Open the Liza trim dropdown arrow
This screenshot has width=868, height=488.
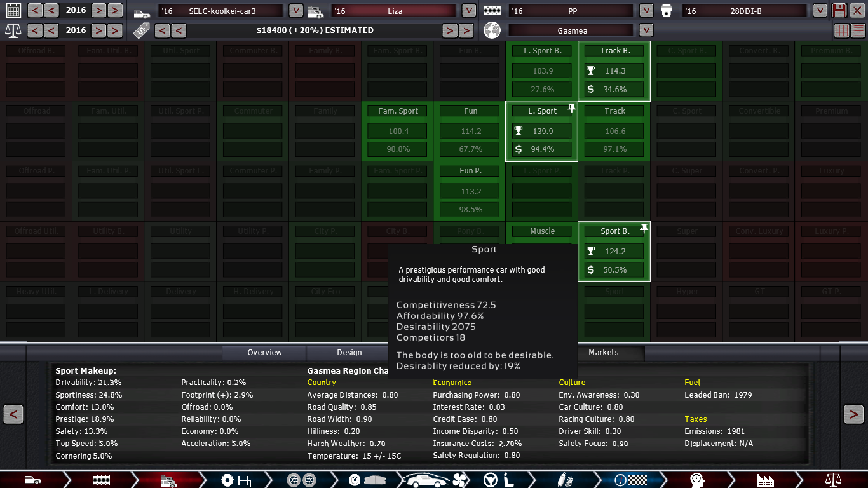[468, 11]
